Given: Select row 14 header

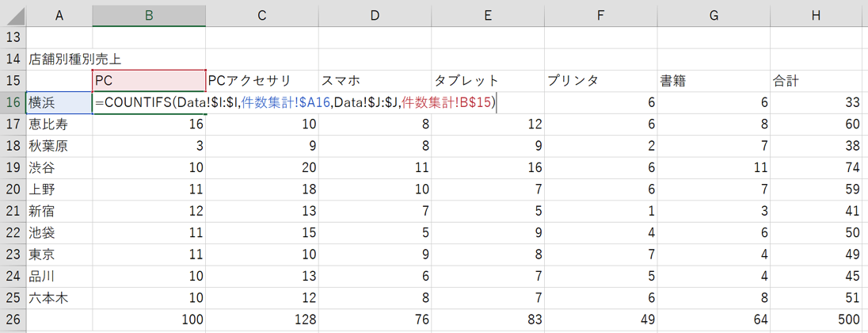Looking at the screenshot, I should point(13,59).
